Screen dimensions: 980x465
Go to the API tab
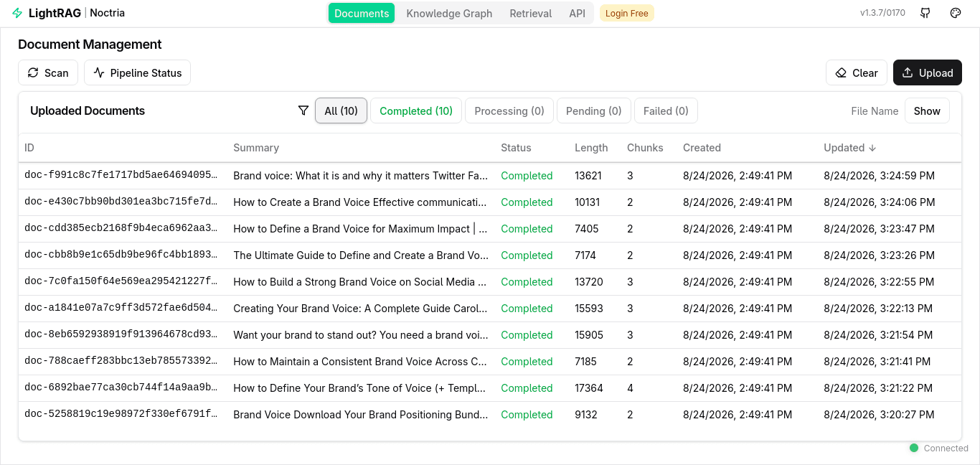click(577, 13)
